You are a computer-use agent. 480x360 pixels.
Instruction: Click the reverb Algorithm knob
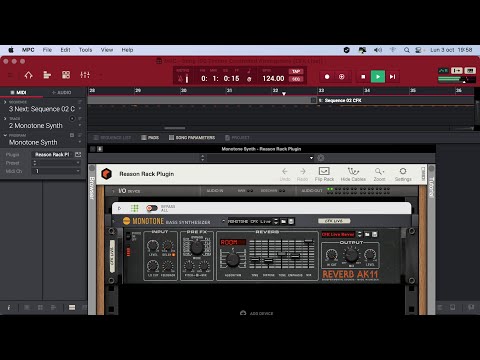pos(233,260)
